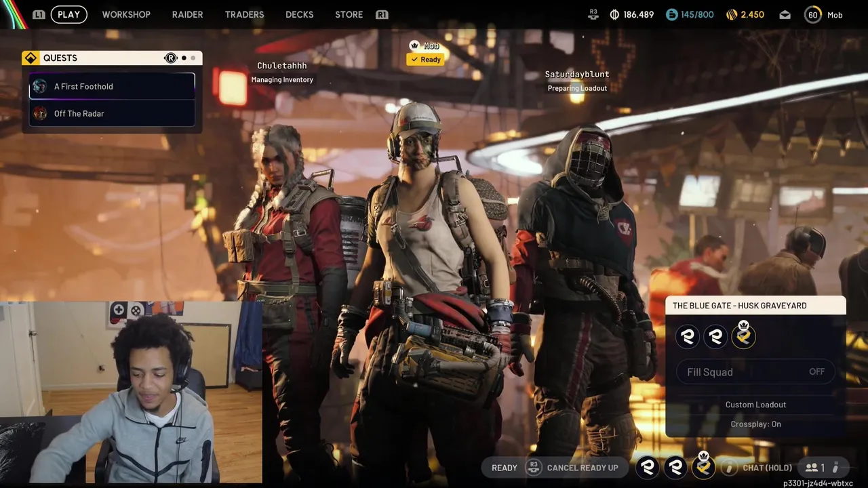This screenshot has width=868, height=488.
Task: Click the R3 icon before CANCEL READY UP
Action: point(534,467)
